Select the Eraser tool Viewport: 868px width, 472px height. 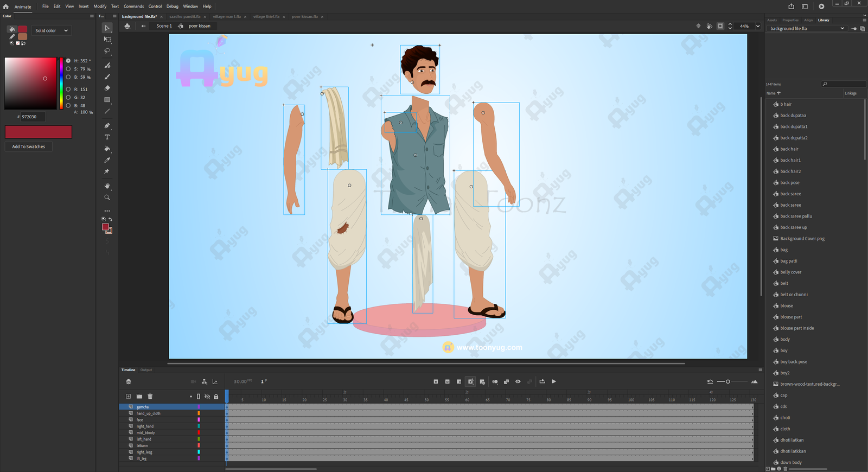point(107,88)
